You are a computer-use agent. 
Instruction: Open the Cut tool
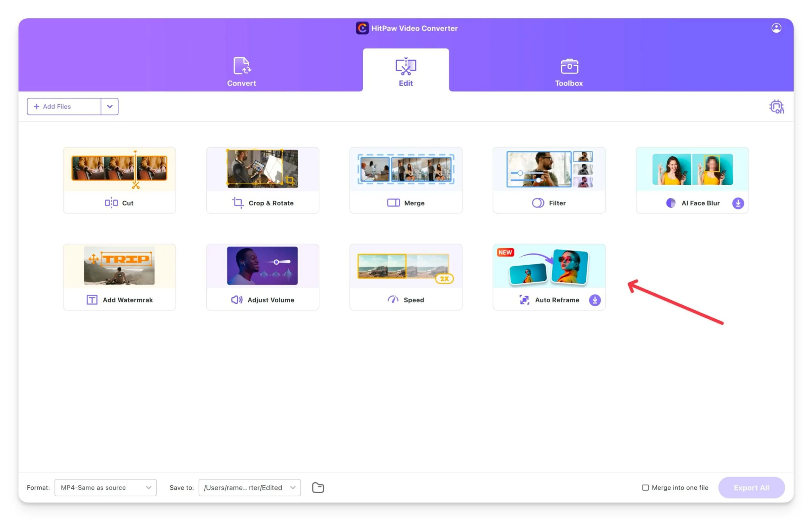[x=119, y=180]
